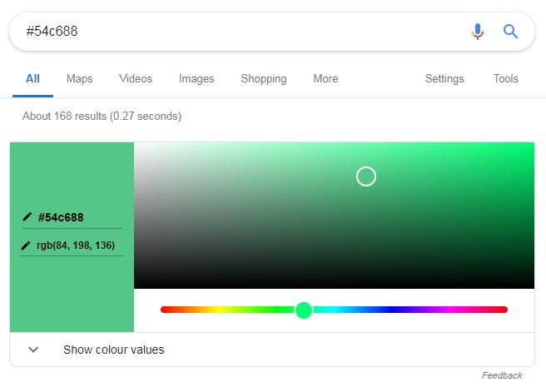Go to the Shopping tab
Image resolution: width=546 pixels, height=392 pixels.
pos(264,79)
